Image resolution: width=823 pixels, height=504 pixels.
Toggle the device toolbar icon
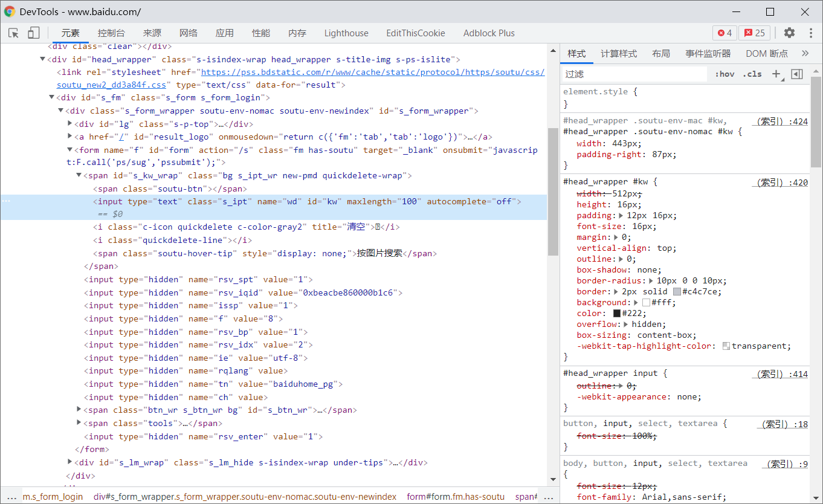(x=33, y=33)
